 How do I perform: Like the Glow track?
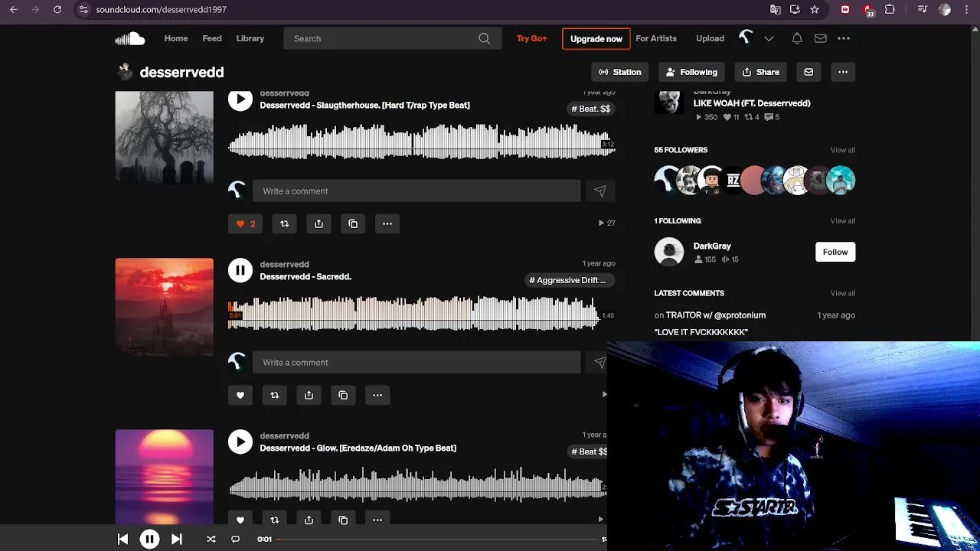coord(240,520)
